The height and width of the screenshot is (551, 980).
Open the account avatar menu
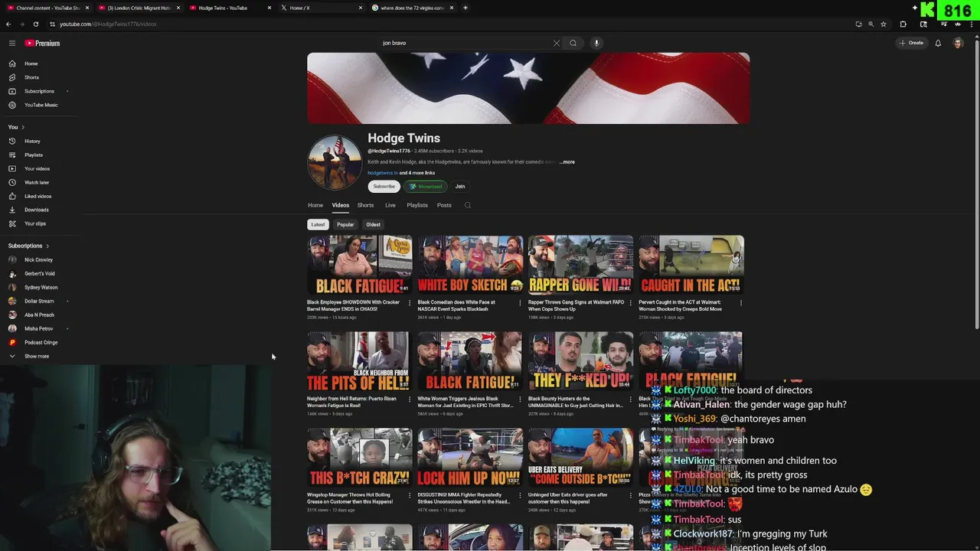958,43
